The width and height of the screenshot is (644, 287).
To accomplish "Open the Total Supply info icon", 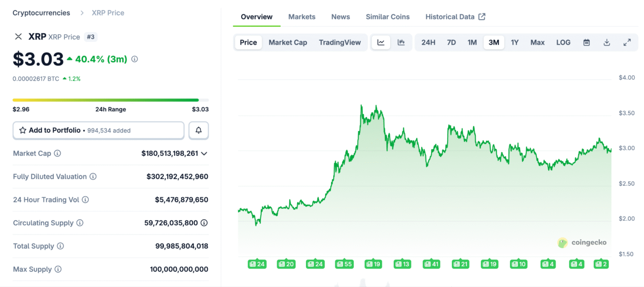I will click(60, 246).
